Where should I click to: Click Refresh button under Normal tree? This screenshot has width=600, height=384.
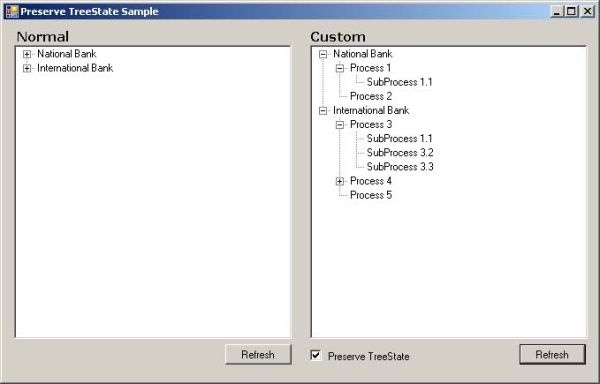click(x=258, y=355)
